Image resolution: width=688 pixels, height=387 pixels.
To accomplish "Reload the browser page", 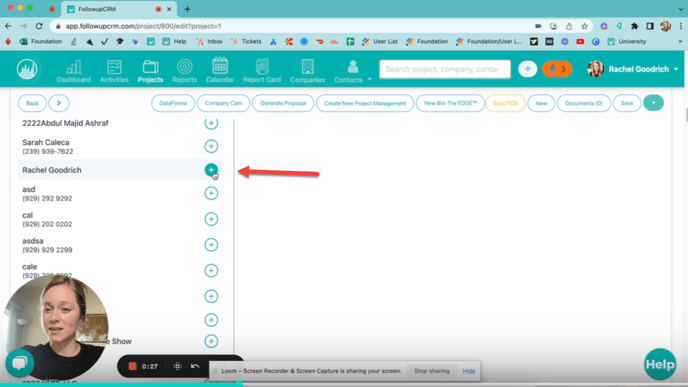I will (x=39, y=26).
